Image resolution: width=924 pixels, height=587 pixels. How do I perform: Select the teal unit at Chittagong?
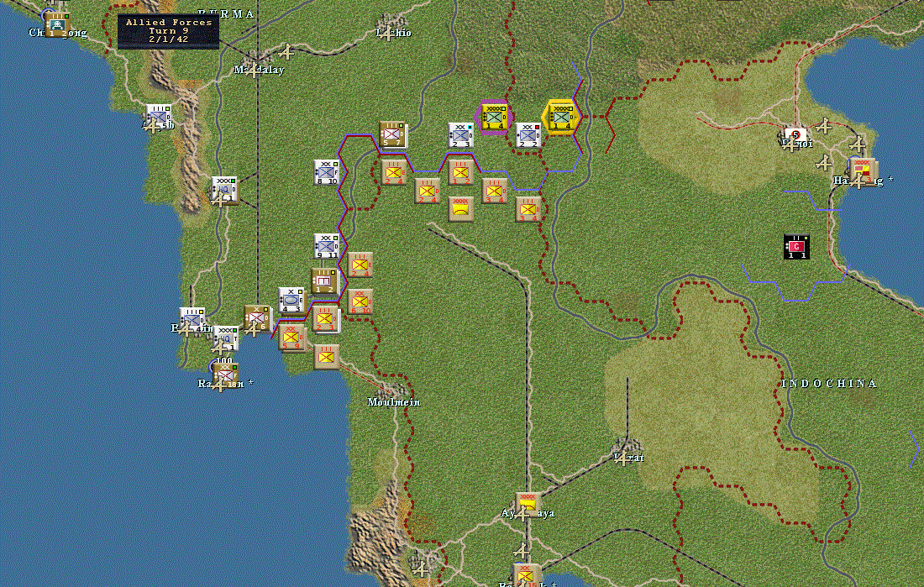coord(58,24)
